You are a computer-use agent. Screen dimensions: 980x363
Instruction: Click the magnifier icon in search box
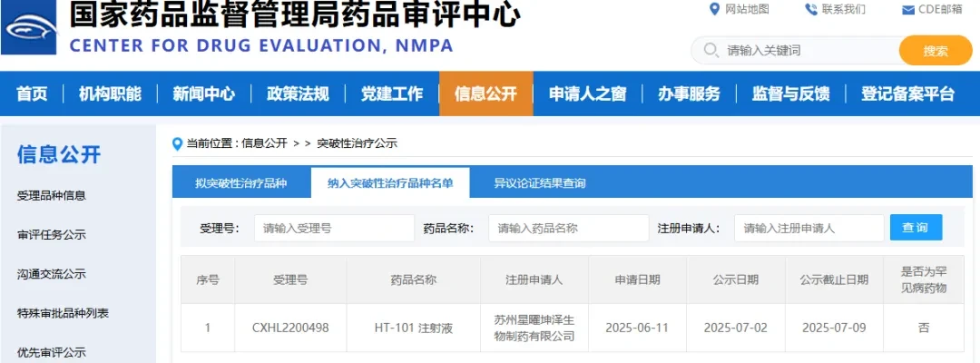(x=710, y=50)
